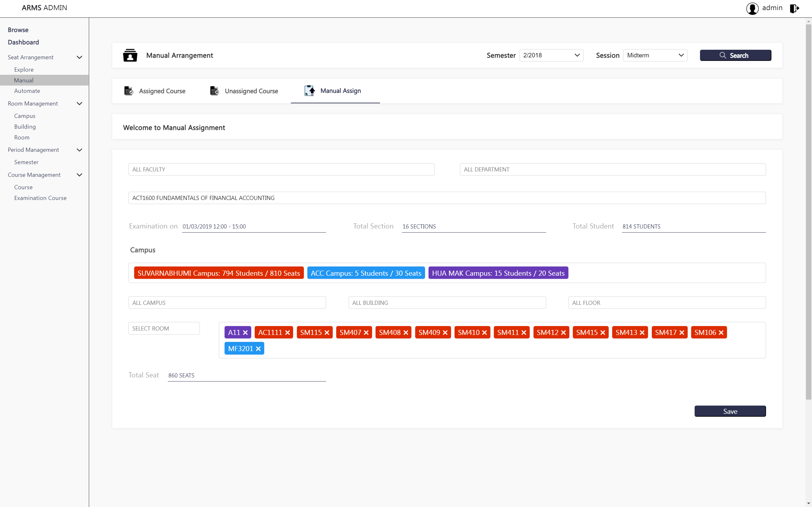The width and height of the screenshot is (812, 507).
Task: Click the SELECT ROOM input field
Action: [164, 328]
